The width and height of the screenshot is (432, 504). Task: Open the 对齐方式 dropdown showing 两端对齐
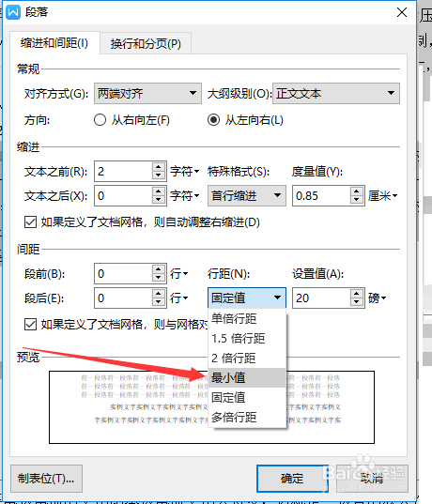(x=147, y=94)
